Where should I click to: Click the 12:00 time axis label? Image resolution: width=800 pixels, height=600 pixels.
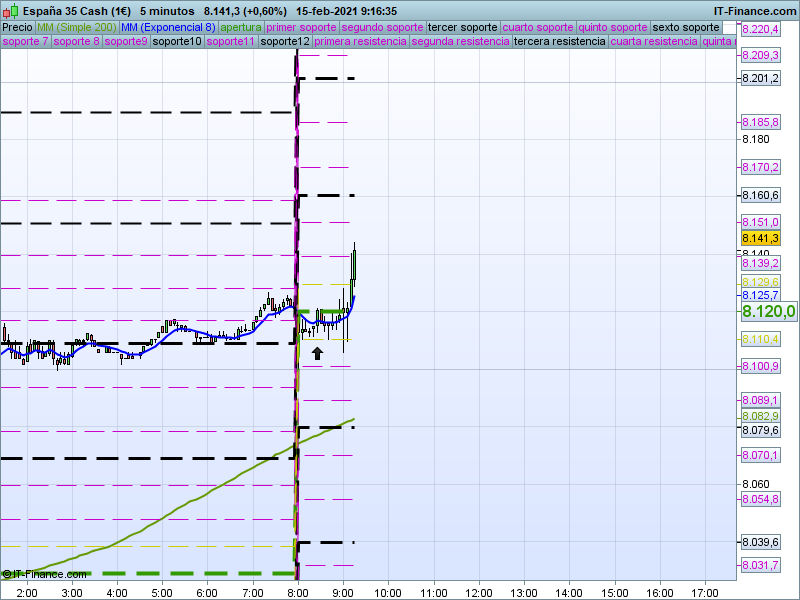479,593
